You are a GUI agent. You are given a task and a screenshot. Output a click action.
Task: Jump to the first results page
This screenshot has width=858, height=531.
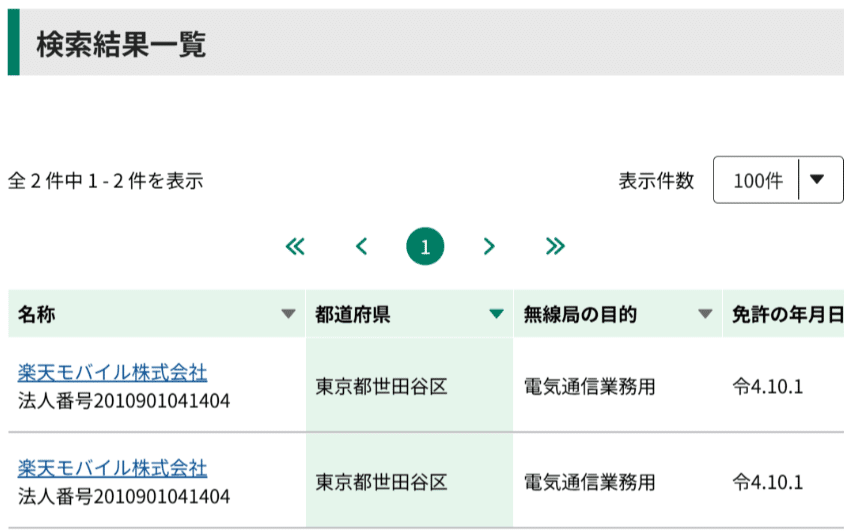[295, 246]
